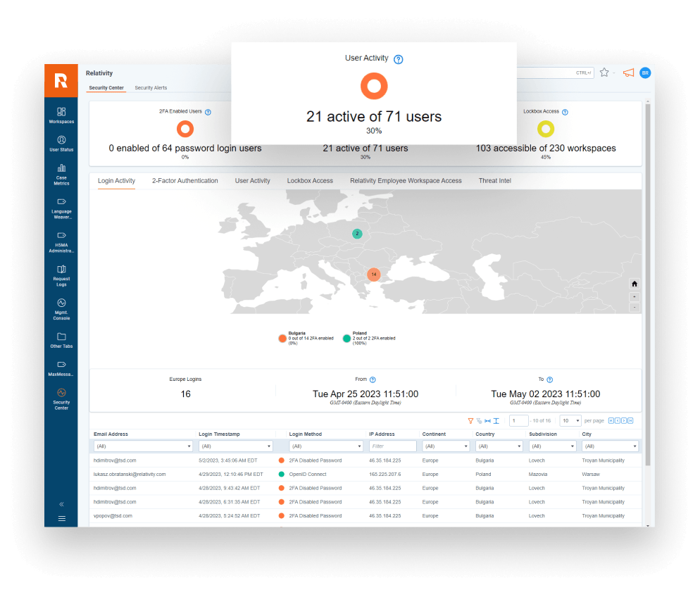Open the User Status sidebar icon
Image resolution: width=700 pixels, height=590 pixels.
(x=61, y=143)
